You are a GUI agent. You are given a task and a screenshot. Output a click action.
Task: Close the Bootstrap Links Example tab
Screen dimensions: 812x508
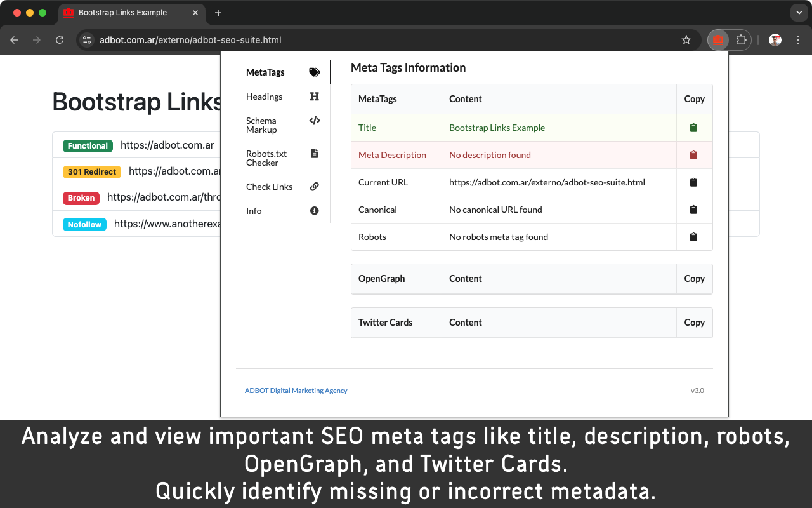pos(195,13)
